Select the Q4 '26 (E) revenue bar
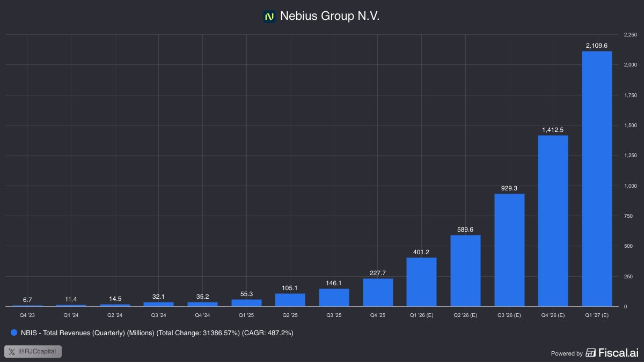 pos(553,220)
